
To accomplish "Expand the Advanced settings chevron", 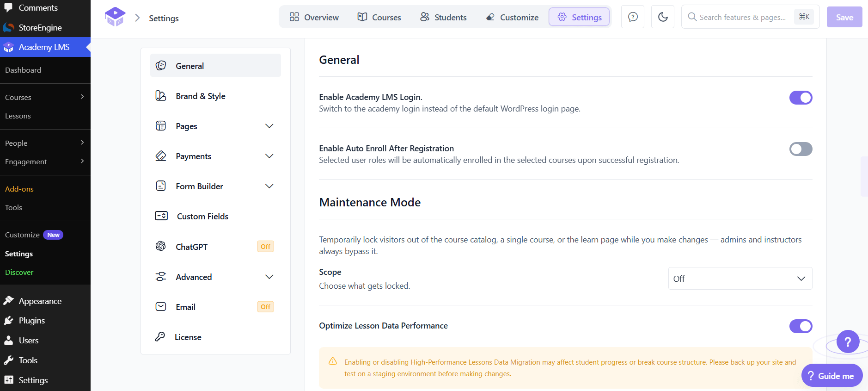I will tap(269, 277).
